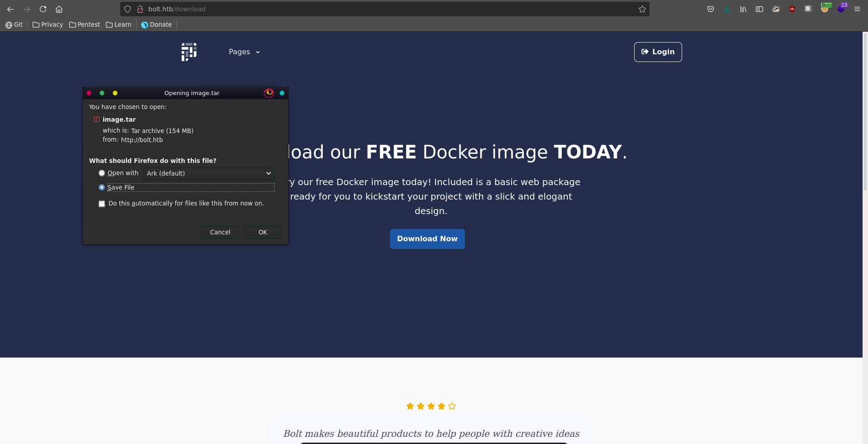Select the "Save File" radio button

tap(102, 187)
